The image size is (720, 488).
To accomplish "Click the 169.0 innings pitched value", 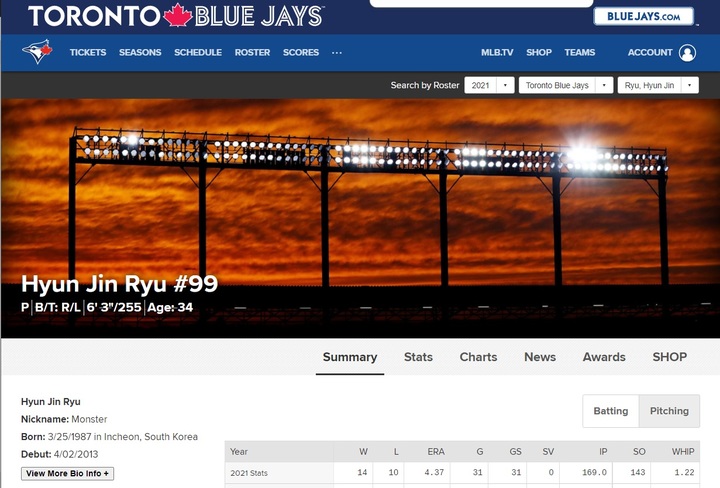I will coord(594,472).
